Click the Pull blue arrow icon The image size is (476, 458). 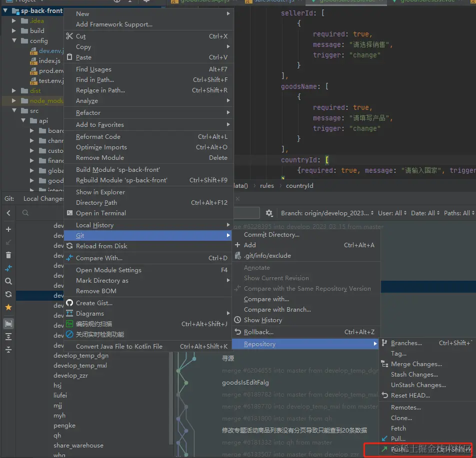(384, 439)
